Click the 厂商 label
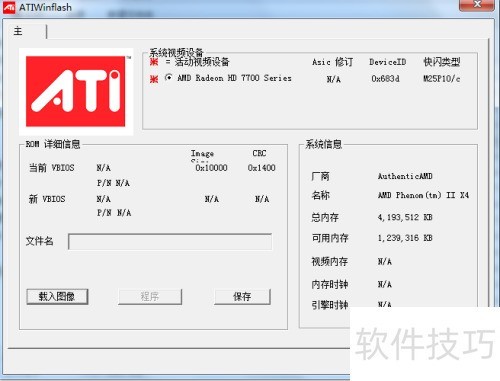This screenshot has height=381, width=500. click(320, 176)
